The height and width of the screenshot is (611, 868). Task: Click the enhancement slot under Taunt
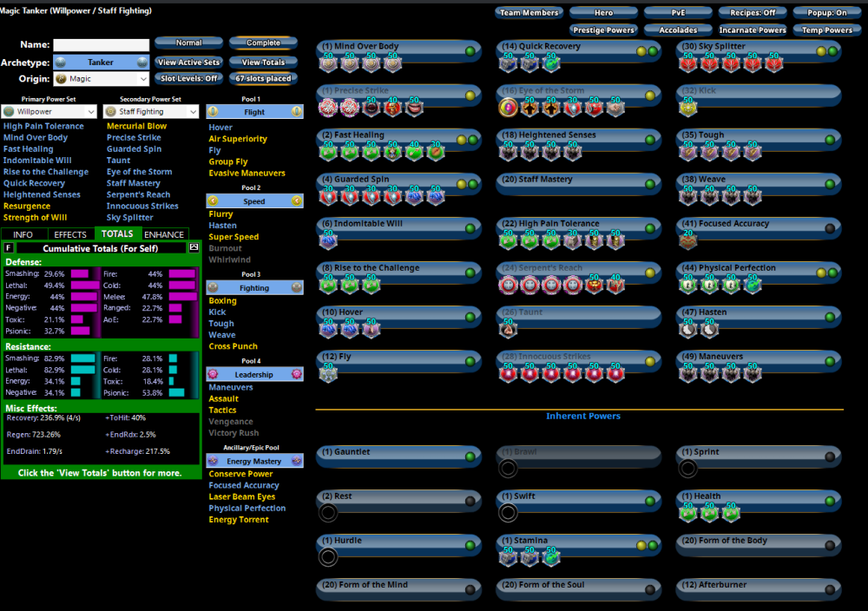click(x=508, y=330)
